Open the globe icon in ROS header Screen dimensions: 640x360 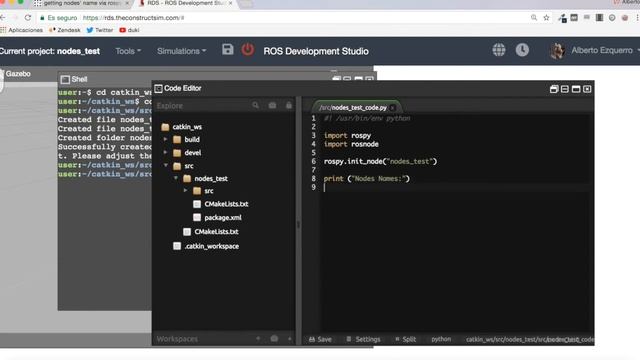pyautogui.click(x=498, y=50)
